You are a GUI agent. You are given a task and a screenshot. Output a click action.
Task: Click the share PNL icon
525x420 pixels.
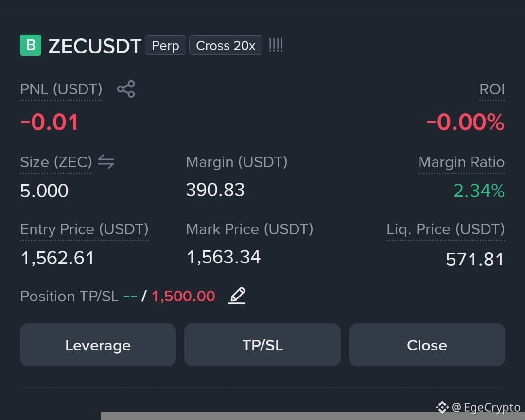pos(126,89)
